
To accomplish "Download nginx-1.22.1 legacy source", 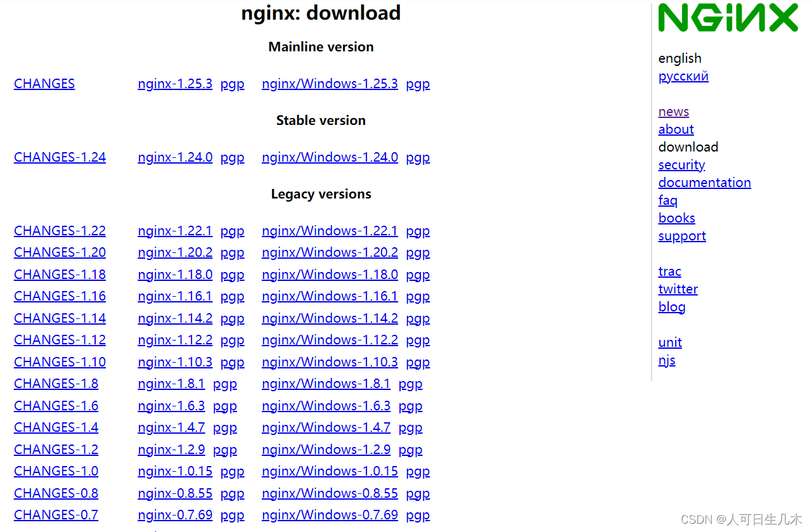I will [x=175, y=231].
